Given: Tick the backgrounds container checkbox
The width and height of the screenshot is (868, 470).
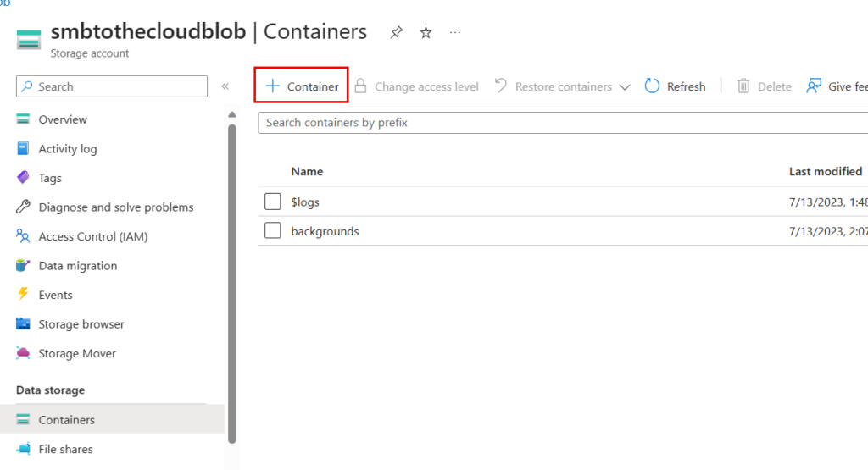Looking at the screenshot, I should (272, 230).
